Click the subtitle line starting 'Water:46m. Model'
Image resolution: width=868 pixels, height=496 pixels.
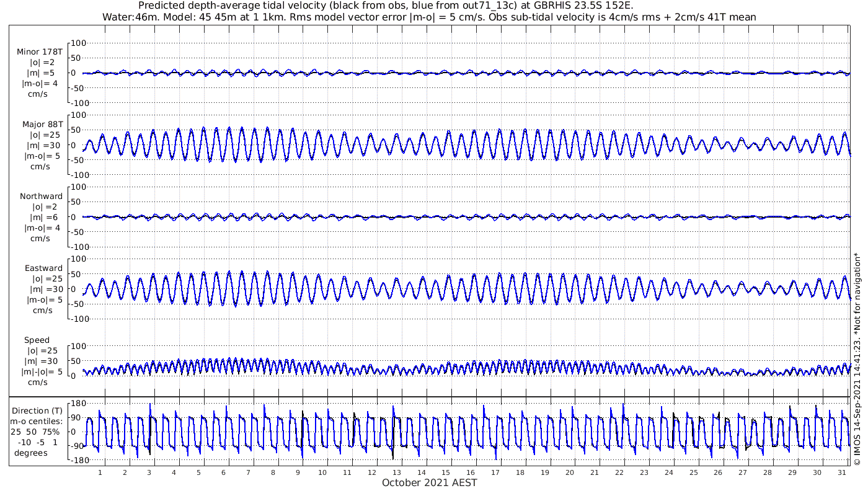coord(429,17)
